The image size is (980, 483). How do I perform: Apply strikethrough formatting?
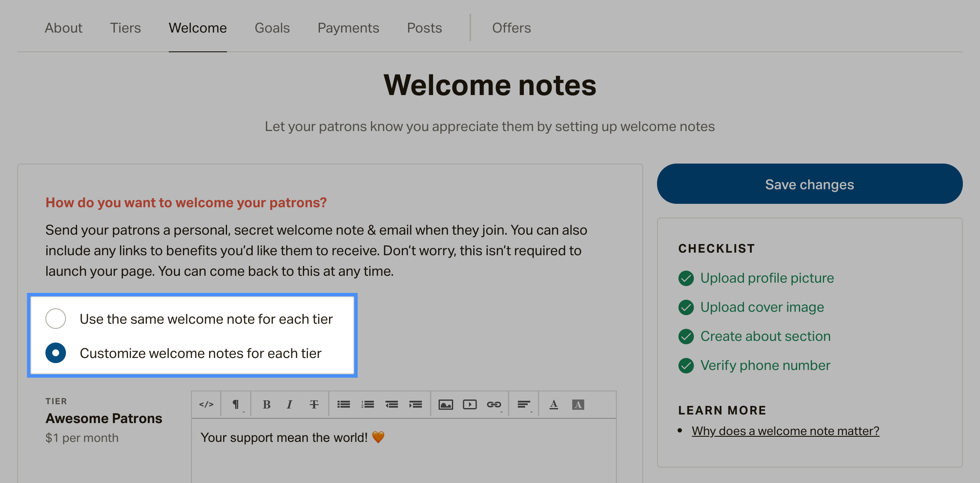[314, 404]
